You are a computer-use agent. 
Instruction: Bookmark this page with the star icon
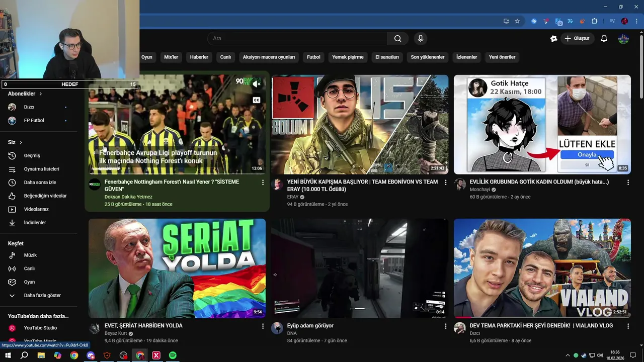coord(517,21)
